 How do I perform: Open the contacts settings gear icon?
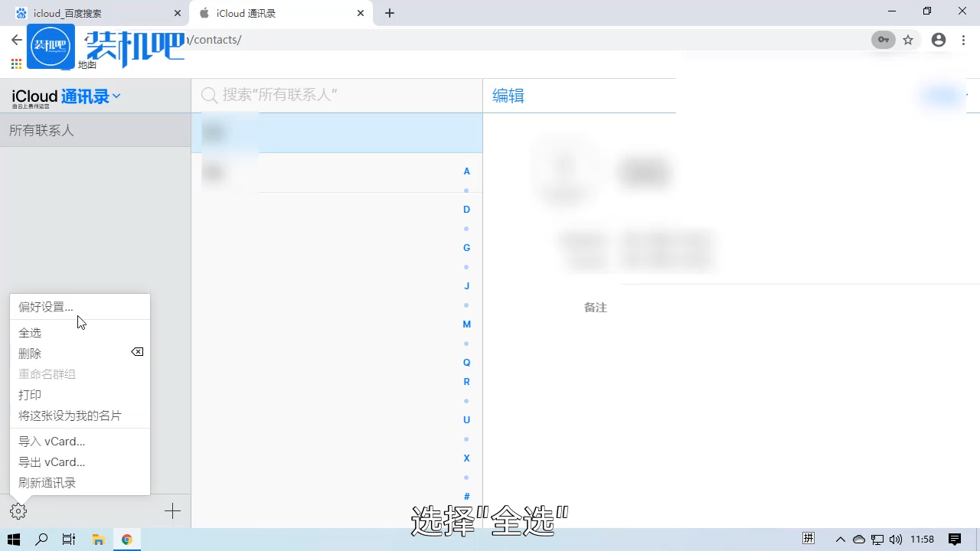[x=18, y=510]
